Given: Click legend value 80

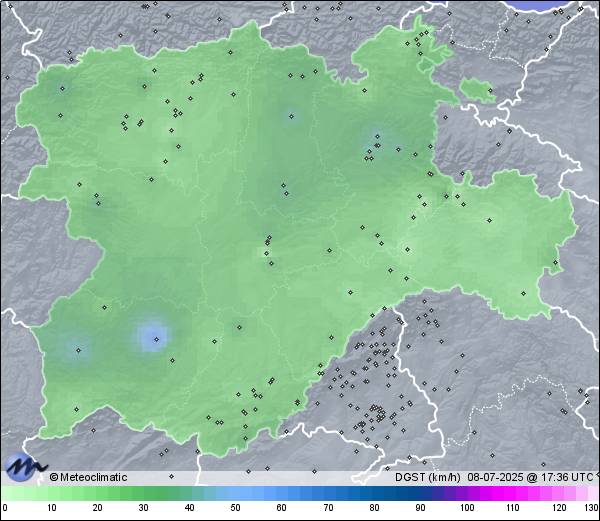Looking at the screenshot, I should pos(375,508).
